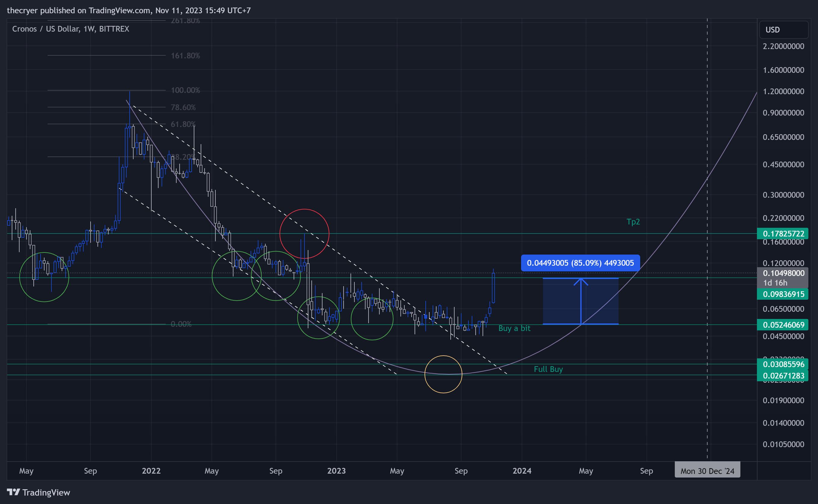Click the 0.03085596 price label
This screenshot has height=504, width=818.
pyautogui.click(x=783, y=364)
